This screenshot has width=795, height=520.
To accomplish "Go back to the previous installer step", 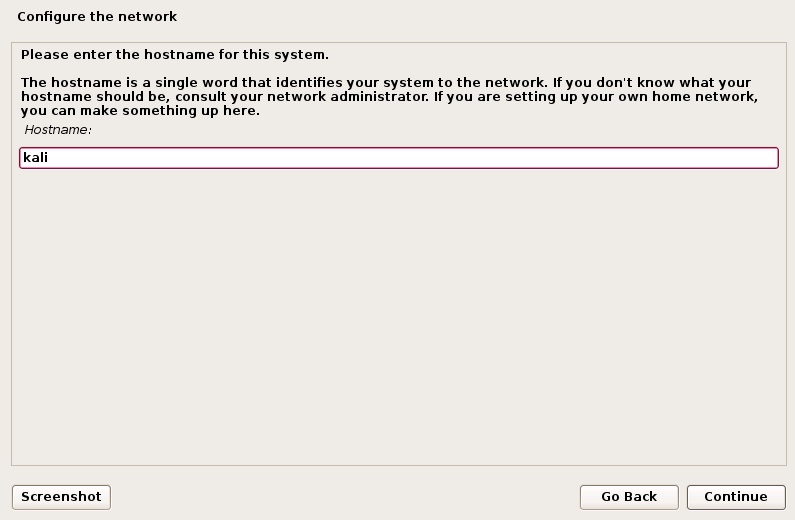I will (629, 497).
